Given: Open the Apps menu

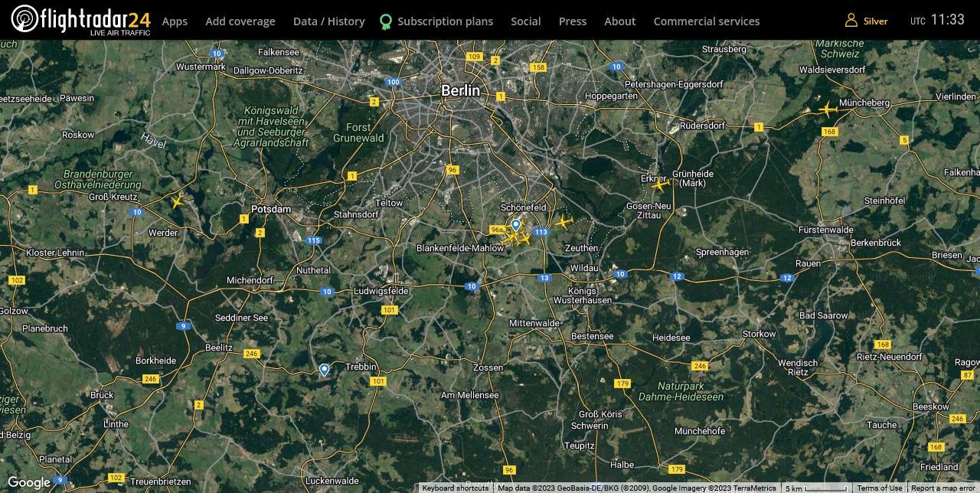Looking at the screenshot, I should pyautogui.click(x=174, y=21).
